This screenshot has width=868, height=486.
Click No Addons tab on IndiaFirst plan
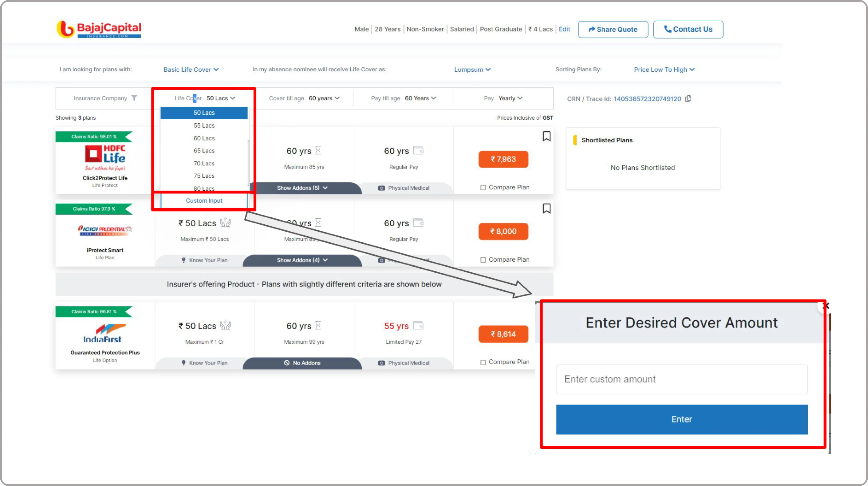[302, 363]
